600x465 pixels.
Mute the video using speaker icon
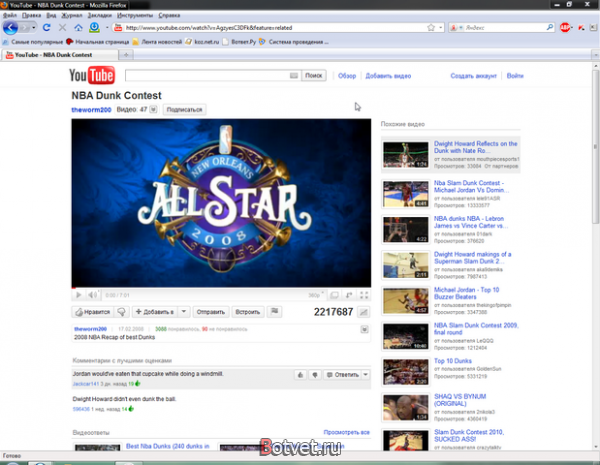click(x=93, y=295)
